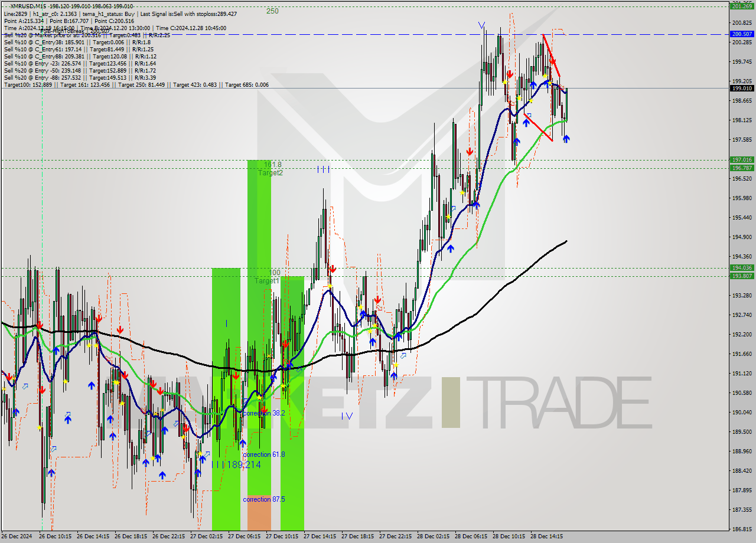
Task: Click the 'Target2' chart label
Action: coord(271,173)
